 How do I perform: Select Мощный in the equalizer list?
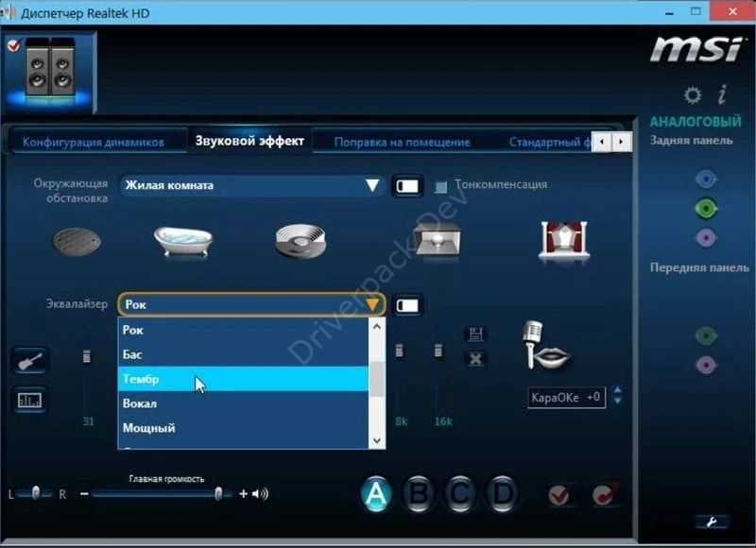tap(243, 428)
